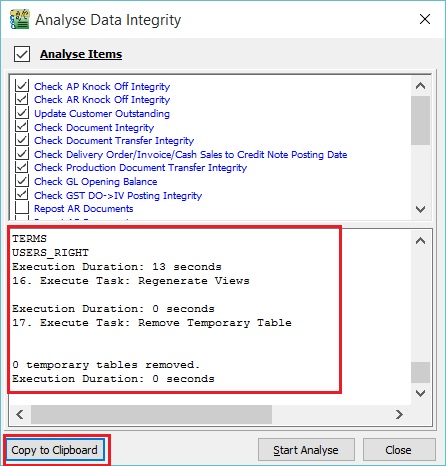Image resolution: width=446 pixels, height=466 pixels.
Task: Click the Close button
Action: pos(399,450)
